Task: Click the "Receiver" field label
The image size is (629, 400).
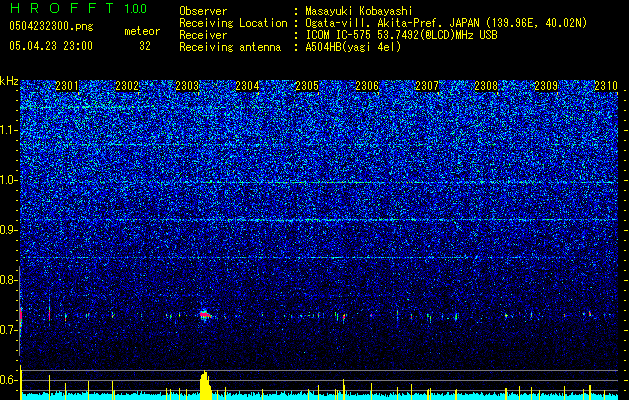Action: click(203, 35)
